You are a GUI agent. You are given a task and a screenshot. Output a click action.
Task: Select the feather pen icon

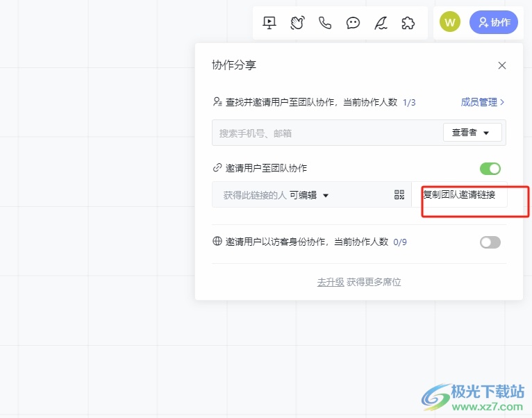381,23
